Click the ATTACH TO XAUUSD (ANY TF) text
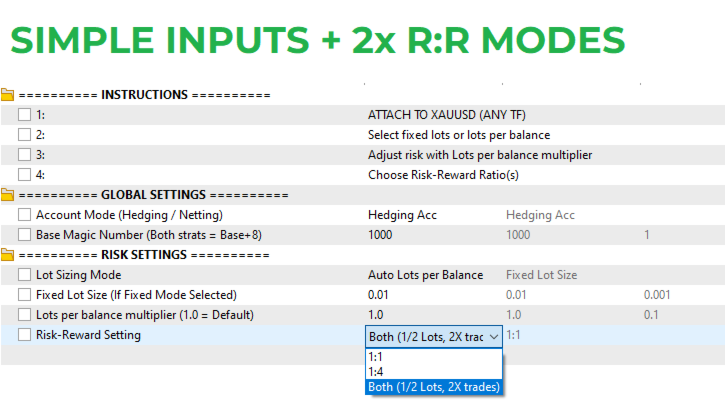Screen dimensions: 725x405 (447, 115)
